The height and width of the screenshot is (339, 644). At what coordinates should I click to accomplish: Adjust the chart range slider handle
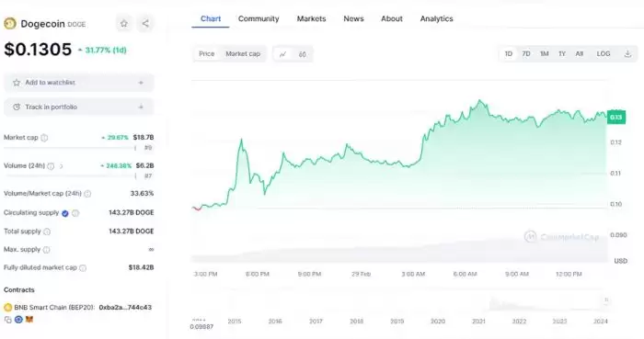point(606,300)
